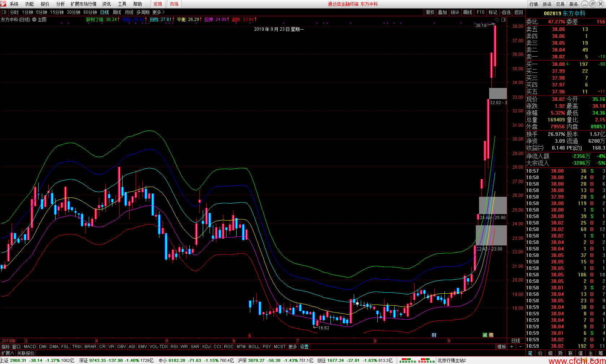Open the F10 company info
The width and height of the screenshot is (606, 364).
[x=480, y=12]
